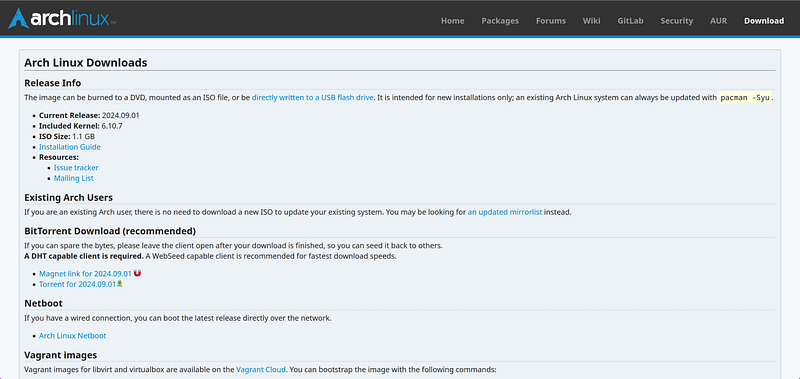The height and width of the screenshot is (379, 800).
Task: Open the Installation Guide link
Action: (70, 147)
